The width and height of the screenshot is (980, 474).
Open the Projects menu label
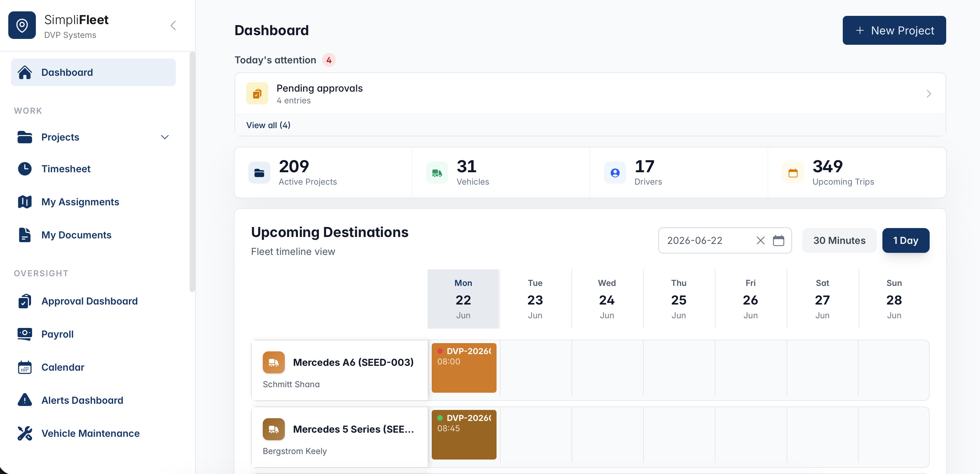coord(60,137)
